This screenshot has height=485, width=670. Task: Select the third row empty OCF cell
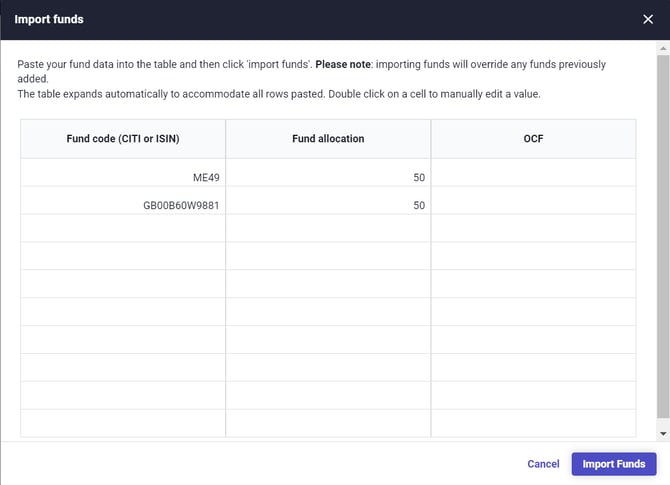[x=533, y=228]
